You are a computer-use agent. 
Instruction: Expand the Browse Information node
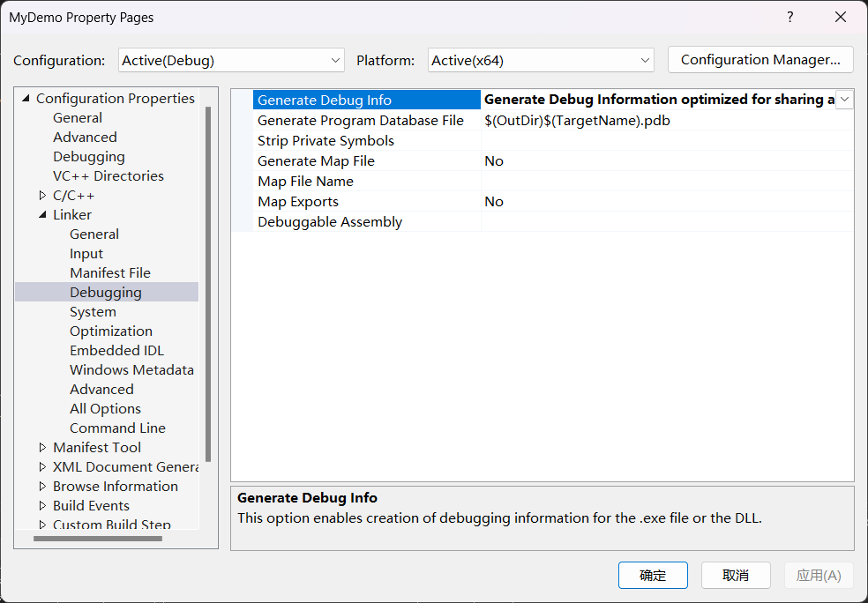[x=42, y=486]
